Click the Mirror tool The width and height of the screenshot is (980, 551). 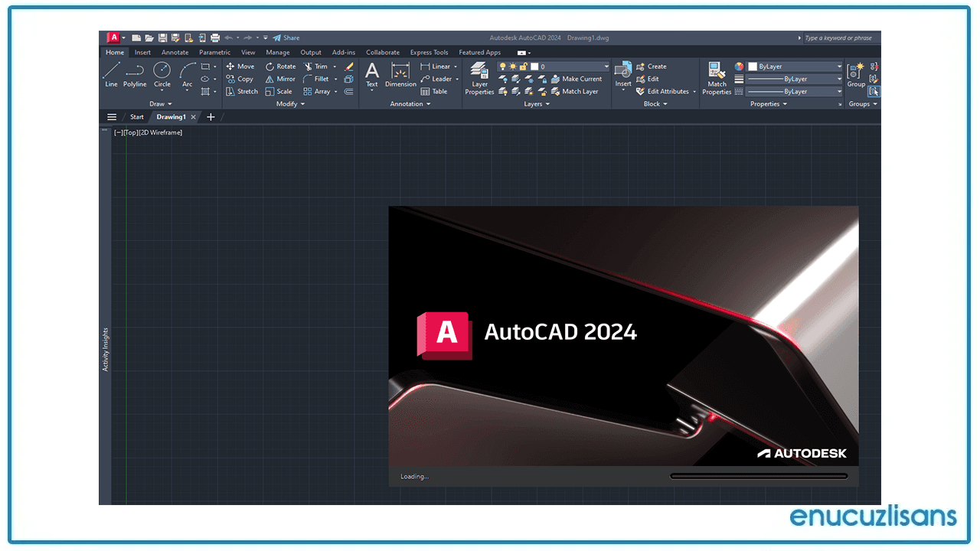(x=280, y=79)
